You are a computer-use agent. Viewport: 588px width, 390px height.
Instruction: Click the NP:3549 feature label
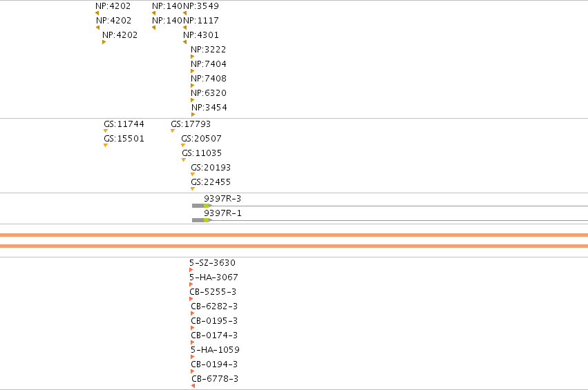coord(201,6)
